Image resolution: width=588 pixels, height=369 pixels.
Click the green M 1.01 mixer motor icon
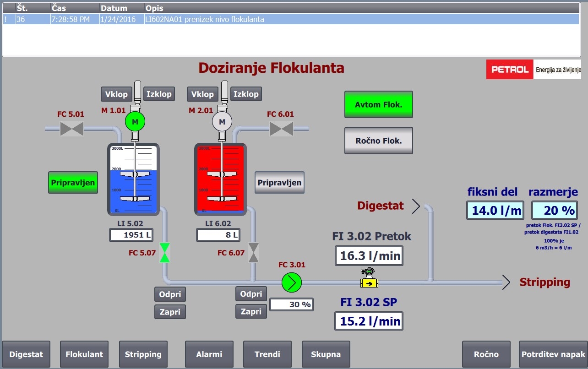coord(135,121)
